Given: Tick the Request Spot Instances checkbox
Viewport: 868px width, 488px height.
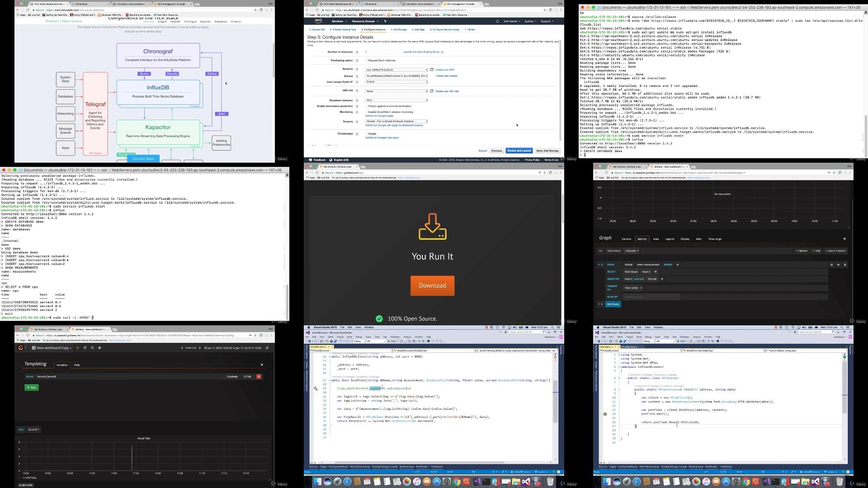Looking at the screenshot, I should click(366, 60).
